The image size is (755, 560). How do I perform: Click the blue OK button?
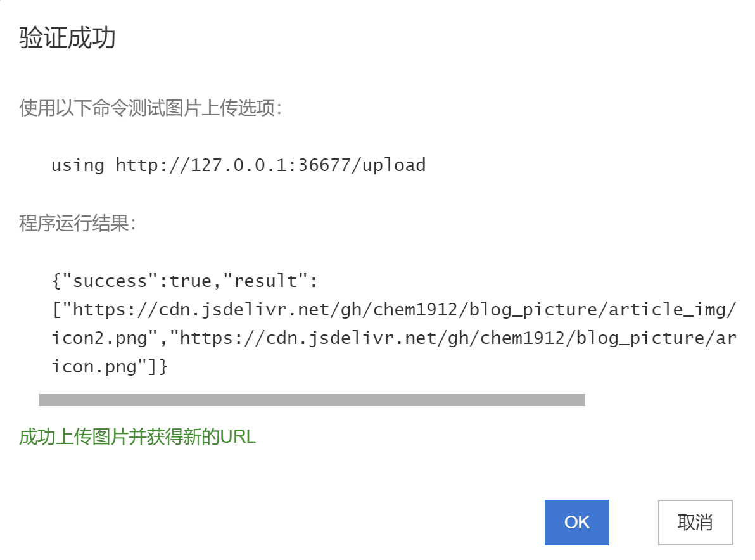(576, 523)
